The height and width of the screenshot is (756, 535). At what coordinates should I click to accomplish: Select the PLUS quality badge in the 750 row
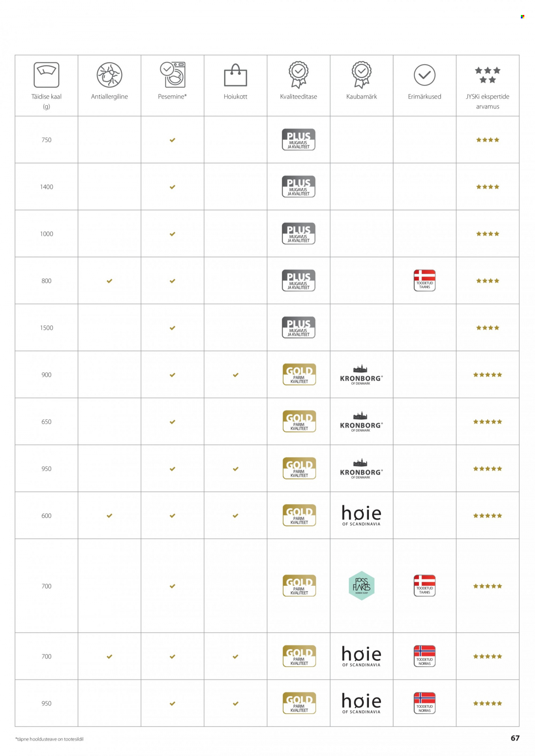[x=298, y=139]
